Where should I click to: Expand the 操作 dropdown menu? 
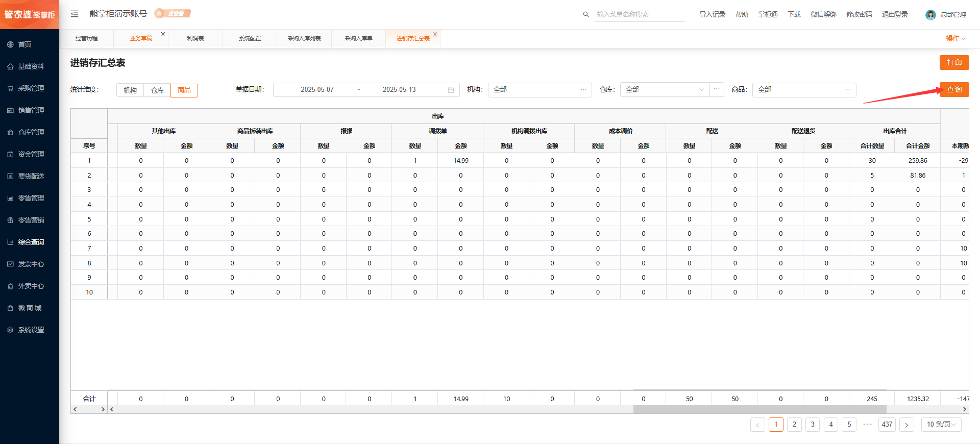tap(955, 38)
